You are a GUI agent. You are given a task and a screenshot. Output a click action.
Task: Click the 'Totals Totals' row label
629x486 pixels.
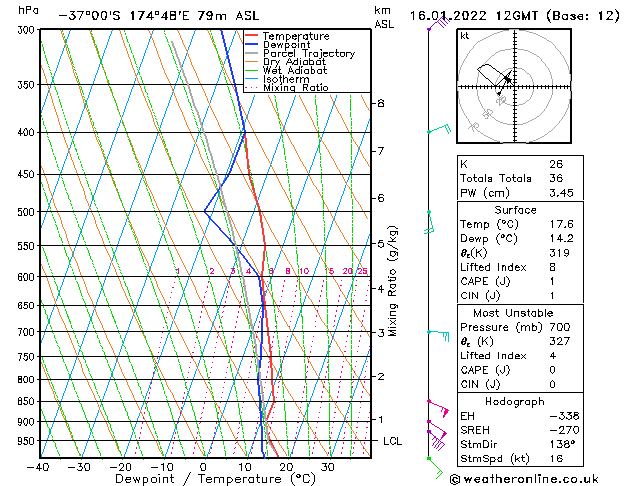496,178
